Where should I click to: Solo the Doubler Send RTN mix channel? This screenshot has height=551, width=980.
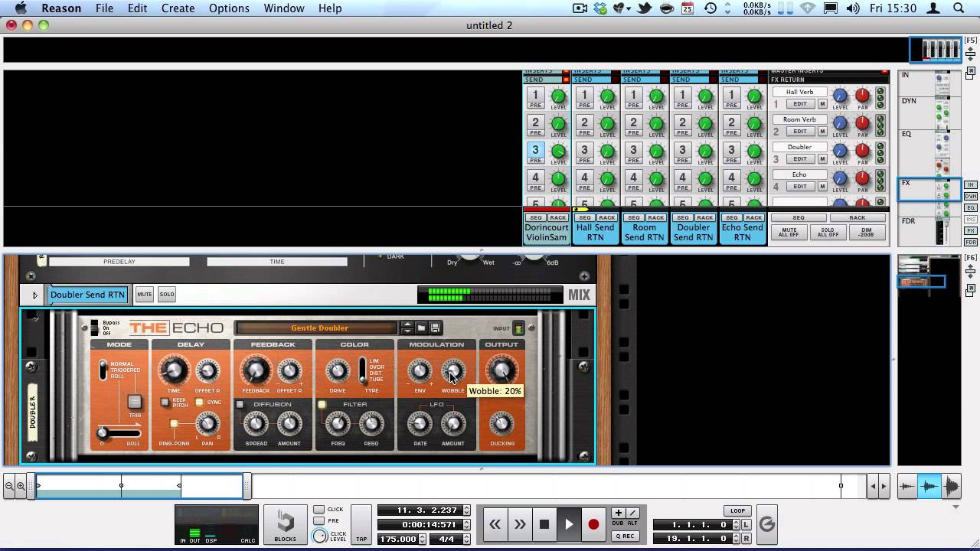166,294
